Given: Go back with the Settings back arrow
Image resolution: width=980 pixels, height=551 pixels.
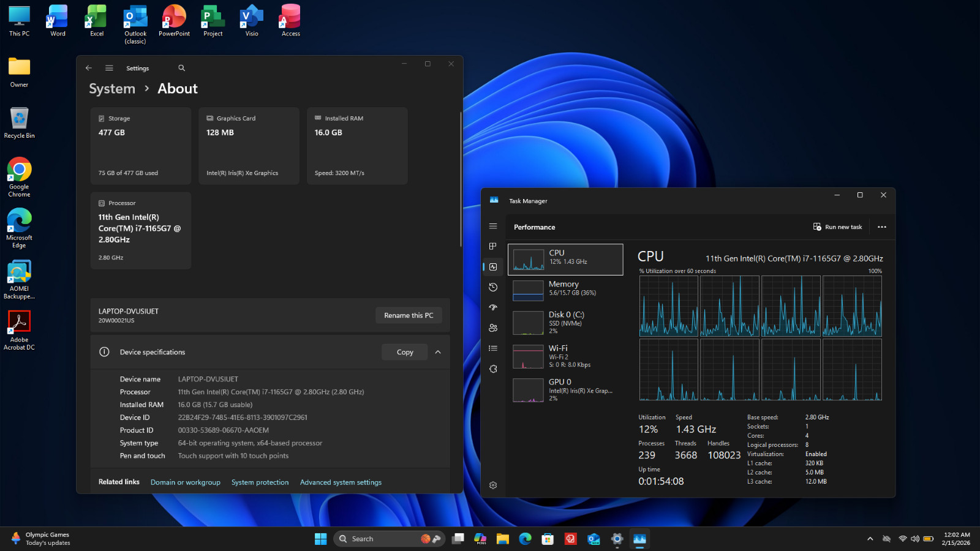Looking at the screenshot, I should point(89,68).
